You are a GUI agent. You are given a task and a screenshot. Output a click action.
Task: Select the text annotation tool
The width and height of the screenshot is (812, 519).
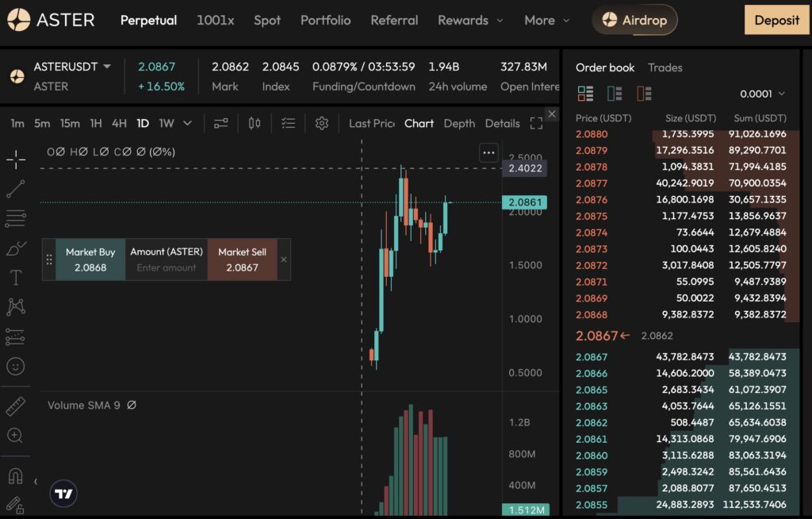click(15, 278)
